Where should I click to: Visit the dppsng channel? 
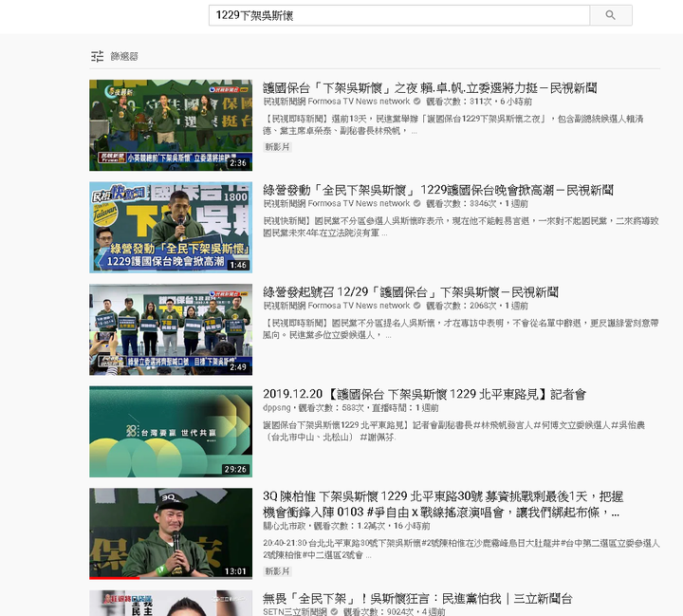point(277,408)
